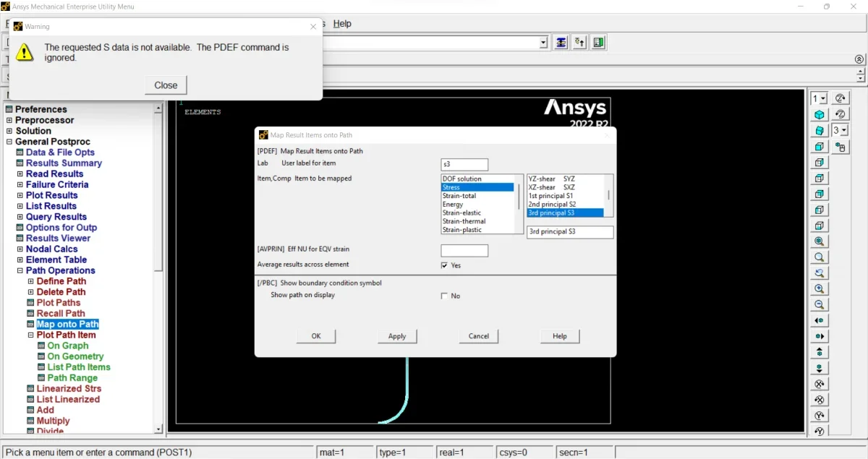Viewport: 868px width, 459px height.
Task: Click the isometric view cube icon
Action: pos(819,115)
